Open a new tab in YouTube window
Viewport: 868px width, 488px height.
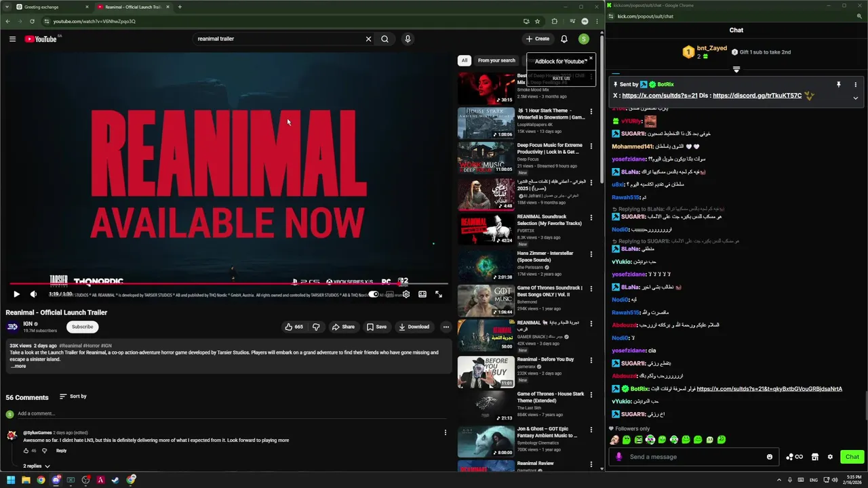180,7
